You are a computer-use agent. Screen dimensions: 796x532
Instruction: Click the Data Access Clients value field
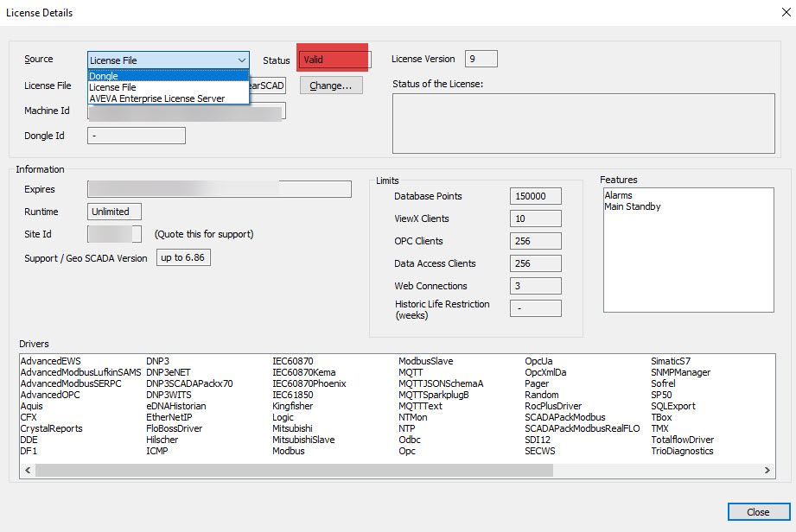point(536,263)
